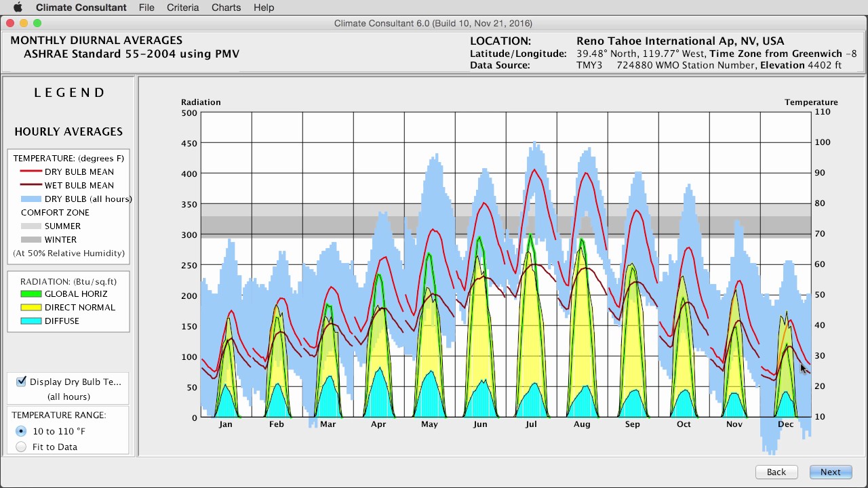Open the Help menu
868x488 pixels.
(264, 7)
